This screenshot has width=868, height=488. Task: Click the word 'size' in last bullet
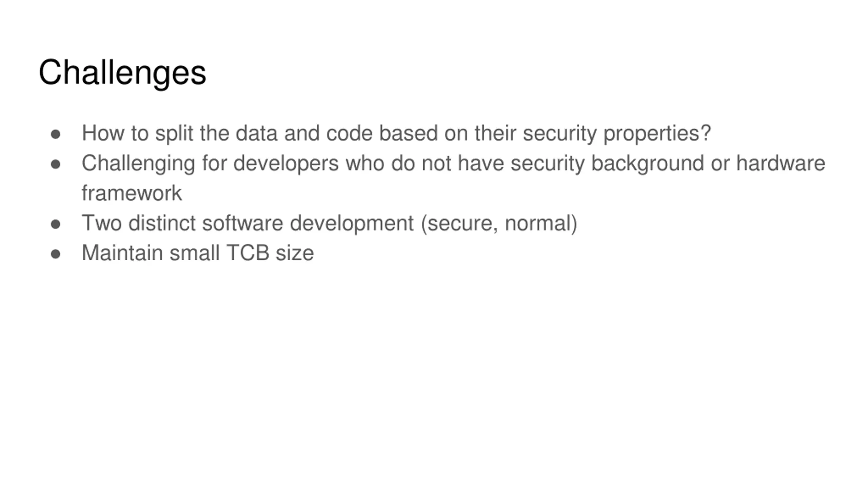coord(295,253)
